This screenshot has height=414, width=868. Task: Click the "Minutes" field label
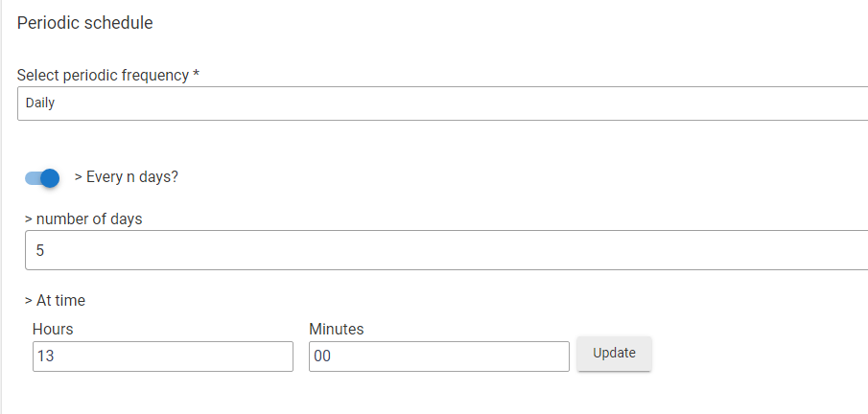coord(337,329)
